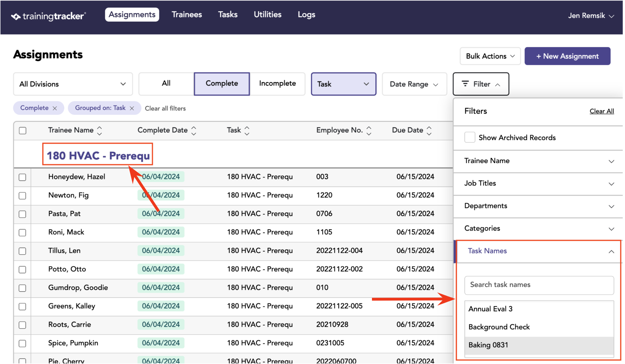This screenshot has width=625, height=364.
Task: Toggle the Filter panel button
Action: point(481,84)
